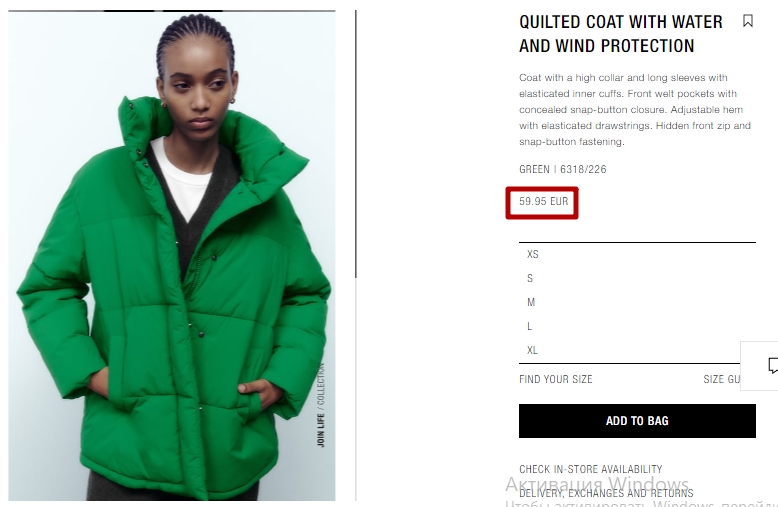This screenshot has height=507, width=778.
Task: Open the SIZE GUIDE link
Action: click(722, 380)
